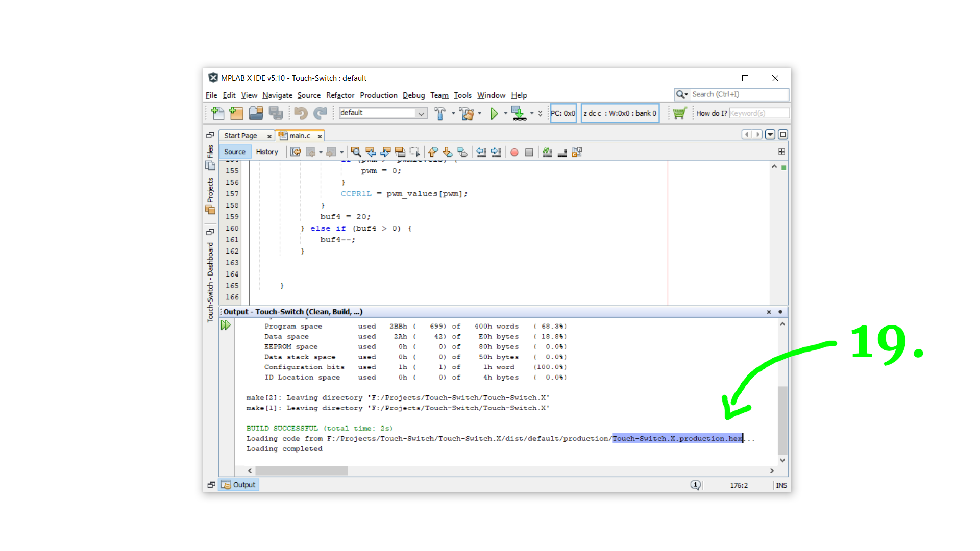
Task: Click the New Project icon
Action: pos(236,113)
